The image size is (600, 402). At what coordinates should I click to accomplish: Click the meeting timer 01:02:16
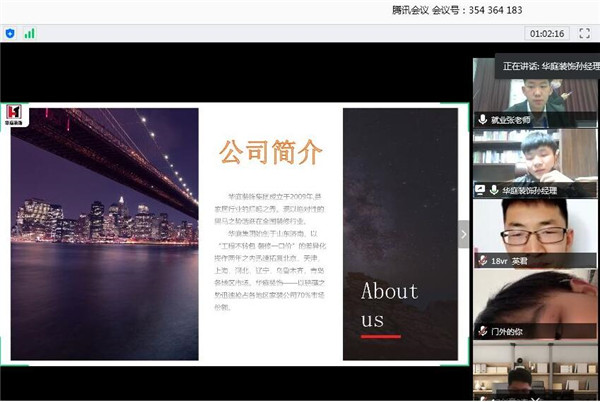(x=546, y=33)
